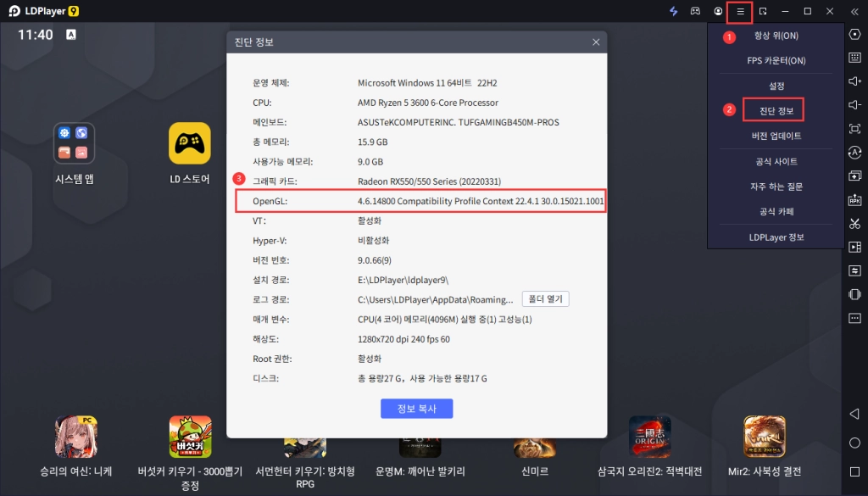Screen dimensions: 868x496
Task: Launch the 버섯커 키우기 game icon
Action: pyautogui.click(x=191, y=437)
